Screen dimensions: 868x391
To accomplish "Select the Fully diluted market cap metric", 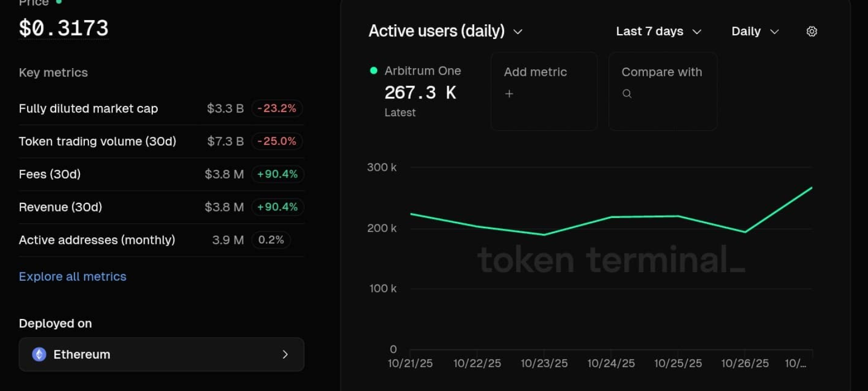I will (88, 109).
